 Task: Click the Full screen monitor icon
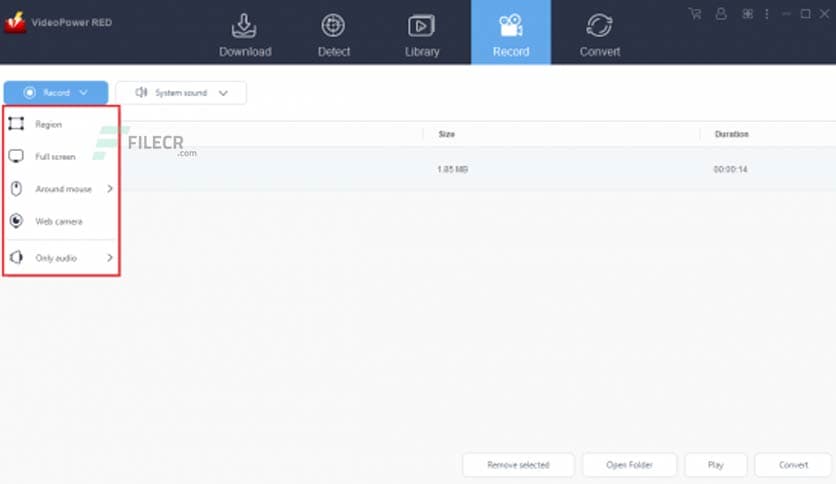click(x=16, y=156)
